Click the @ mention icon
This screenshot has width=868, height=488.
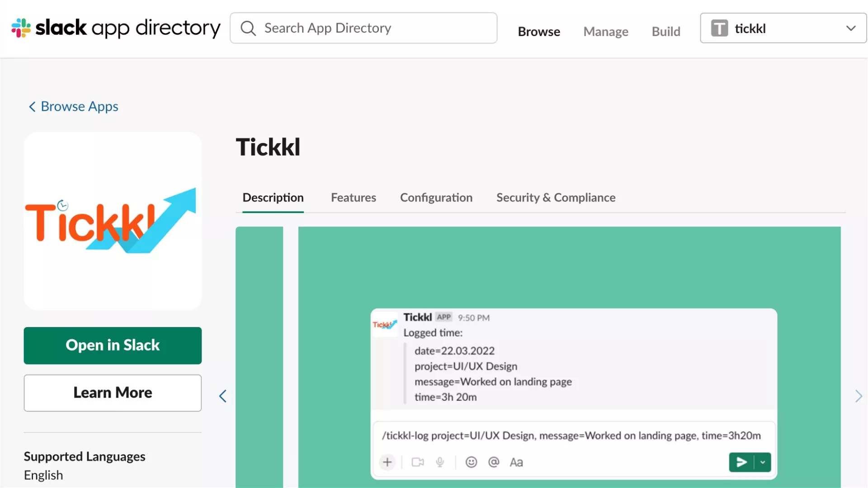[x=494, y=462]
